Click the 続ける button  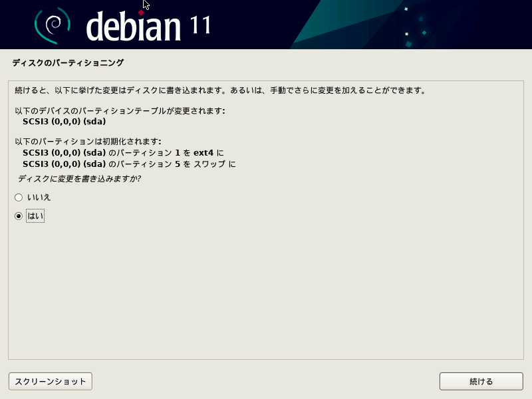pos(481,381)
